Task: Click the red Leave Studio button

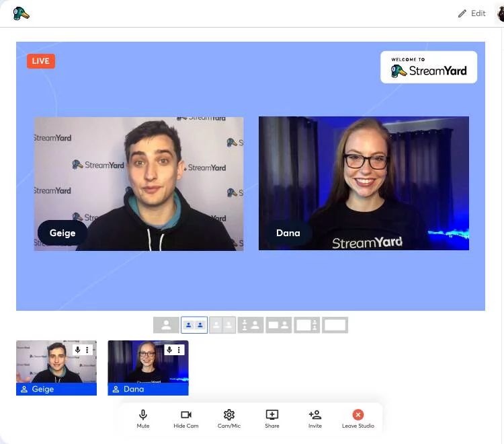Action: click(358, 419)
